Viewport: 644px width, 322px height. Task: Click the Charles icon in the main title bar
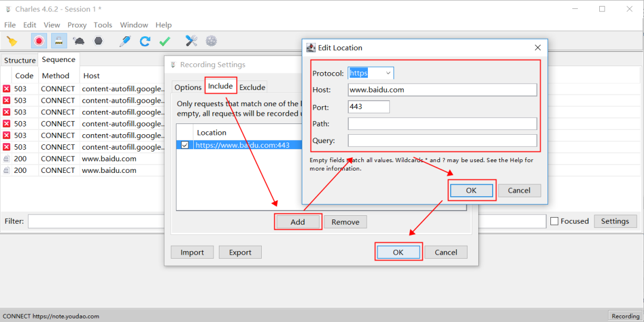pyautogui.click(x=8, y=9)
